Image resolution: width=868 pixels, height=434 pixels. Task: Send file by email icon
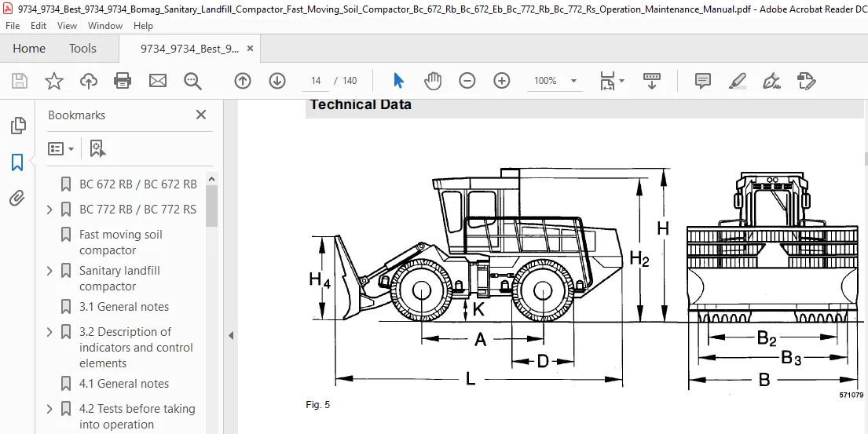(x=158, y=81)
